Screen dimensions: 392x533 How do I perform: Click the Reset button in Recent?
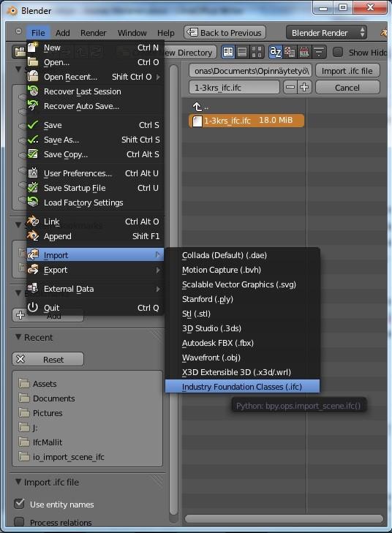(x=48, y=359)
